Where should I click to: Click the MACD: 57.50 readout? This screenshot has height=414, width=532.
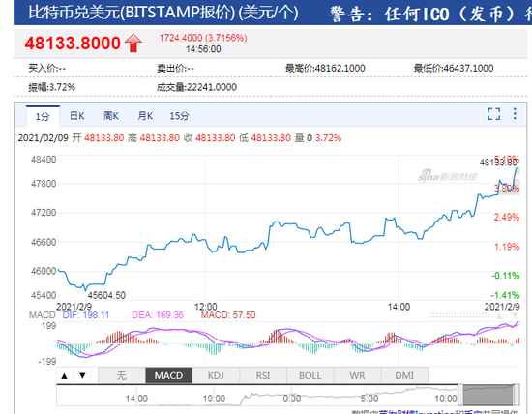point(228,315)
